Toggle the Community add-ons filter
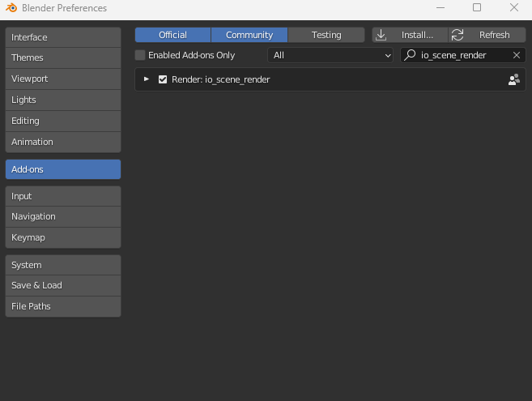Image resolution: width=532 pixels, height=401 pixels. (x=249, y=35)
